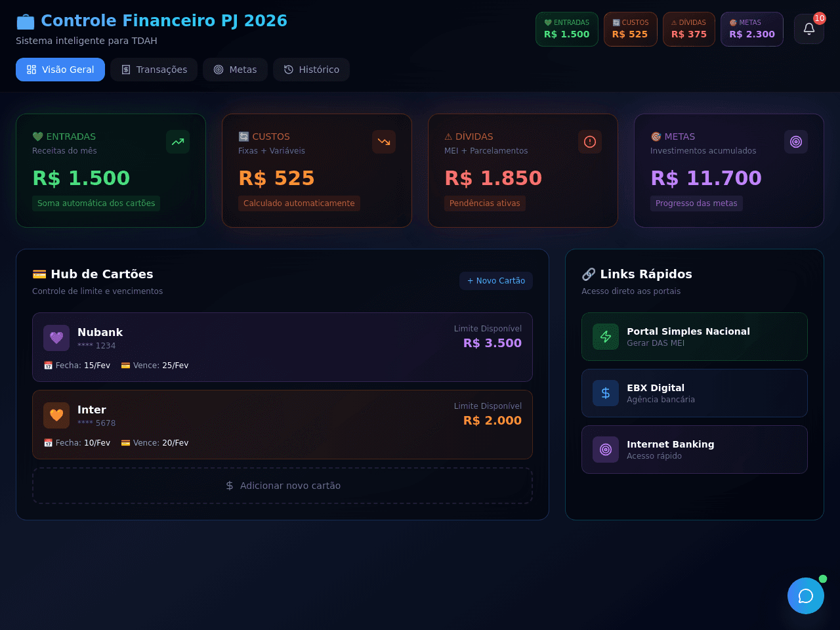Click the purple heart icon for Nubank

[x=56, y=338]
